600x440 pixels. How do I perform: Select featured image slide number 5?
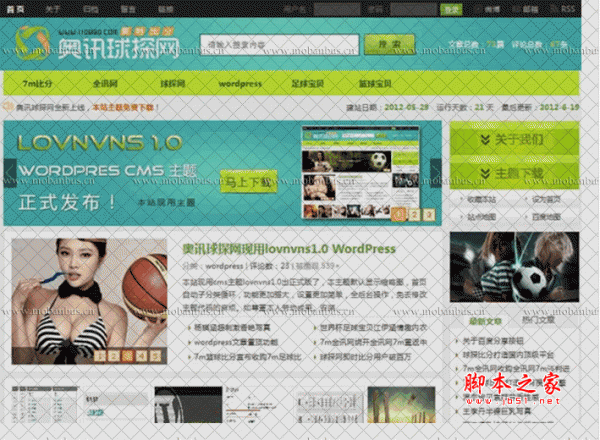[x=155, y=357]
